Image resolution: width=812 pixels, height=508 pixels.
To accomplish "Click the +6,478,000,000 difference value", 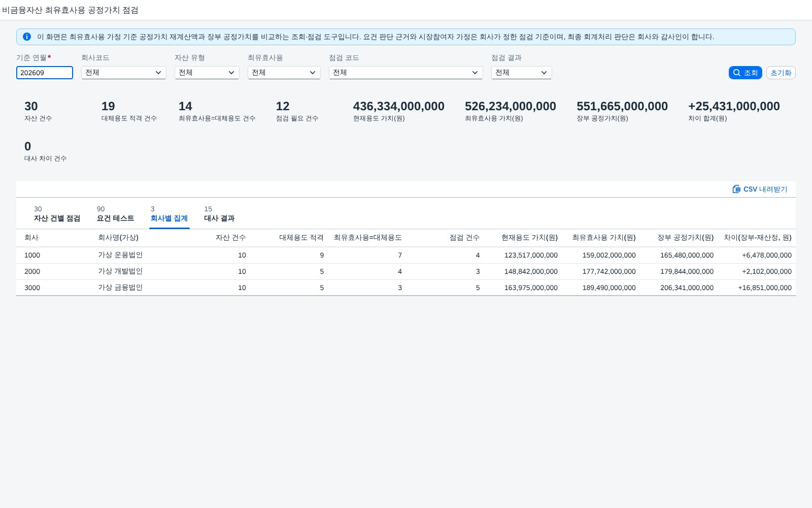I will pos(767,255).
